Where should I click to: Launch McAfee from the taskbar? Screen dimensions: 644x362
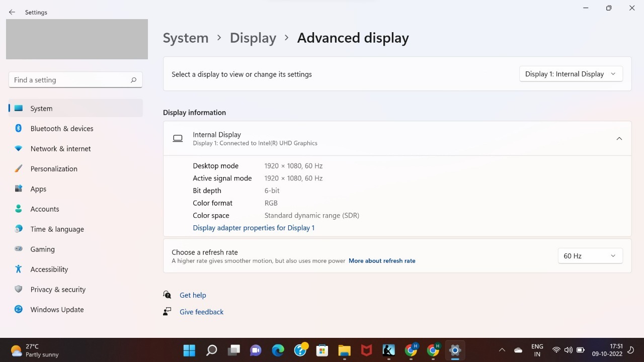point(366,350)
